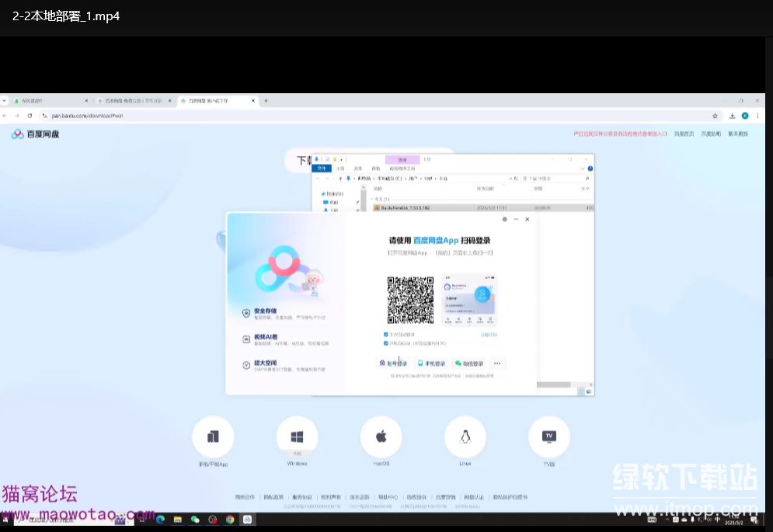Open the Windows download icon
Screen dimensions: 773x532
[x=297, y=436]
